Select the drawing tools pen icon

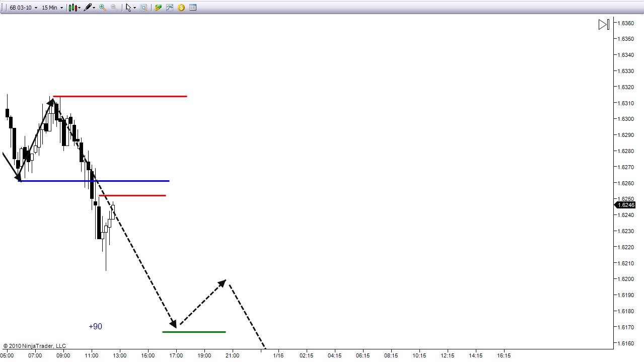click(x=88, y=8)
